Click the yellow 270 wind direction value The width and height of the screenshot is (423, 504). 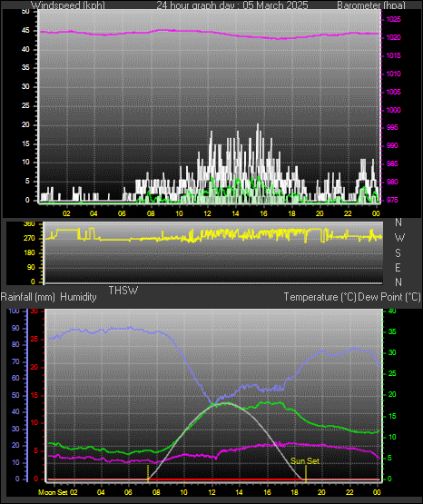(29, 239)
